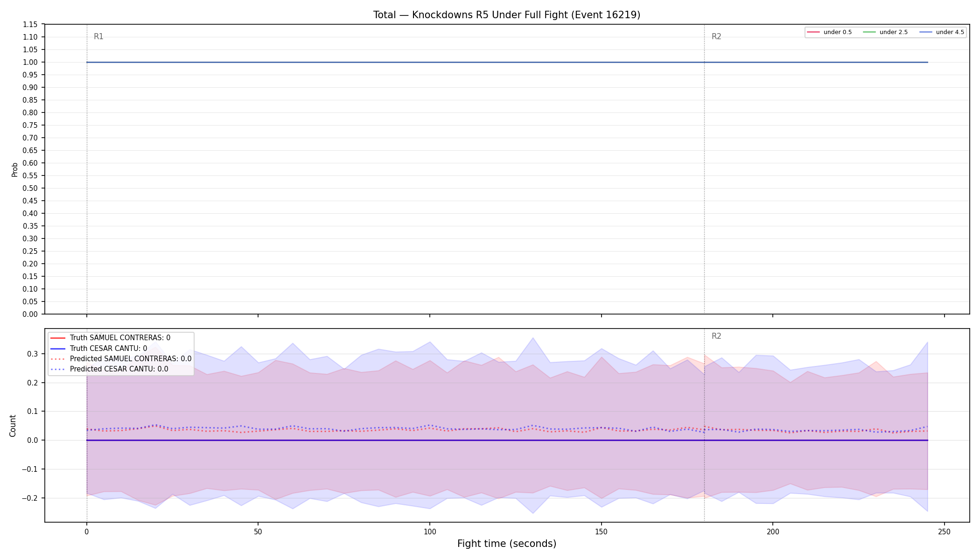Click the 'under 0.5' legend line swatch
The height and width of the screenshot is (560, 980).
click(x=813, y=32)
